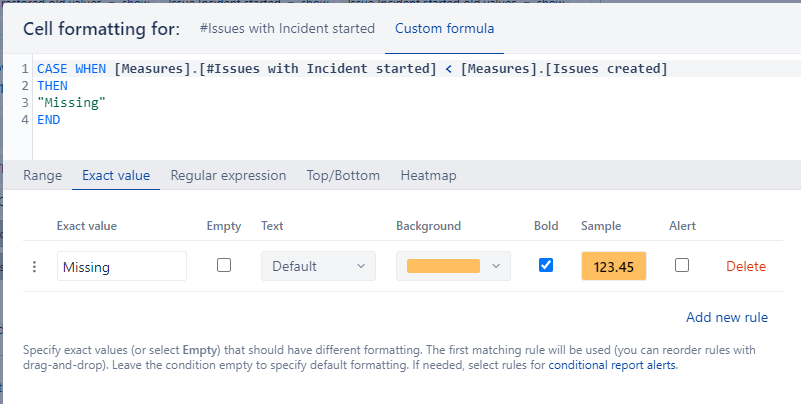Select the Custom formula tab
The image size is (801, 404).
click(x=444, y=28)
